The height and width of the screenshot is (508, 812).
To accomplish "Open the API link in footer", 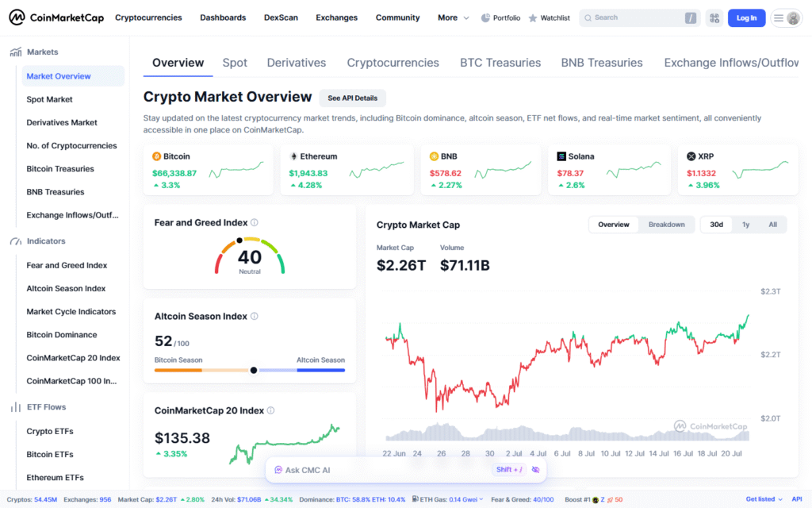I will [x=796, y=499].
